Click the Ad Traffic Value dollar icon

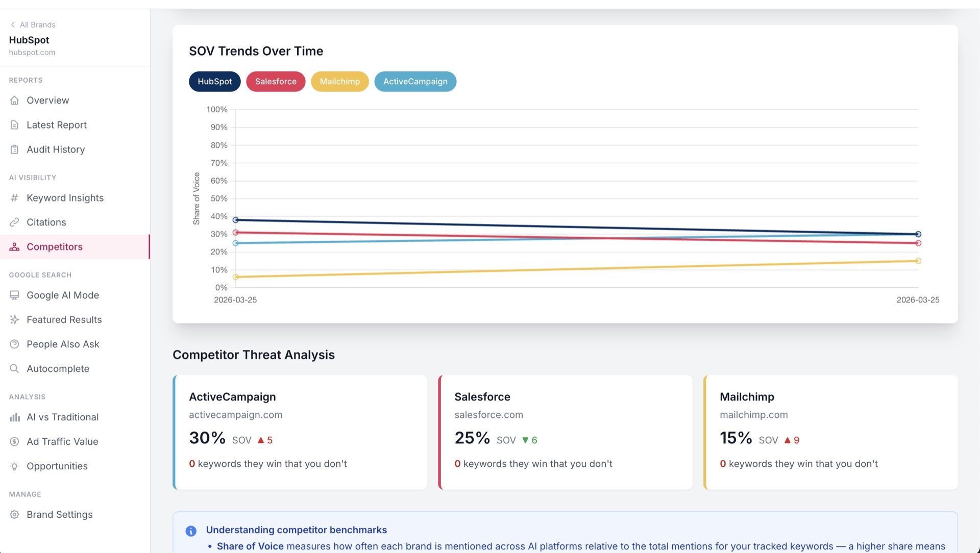pos(14,442)
